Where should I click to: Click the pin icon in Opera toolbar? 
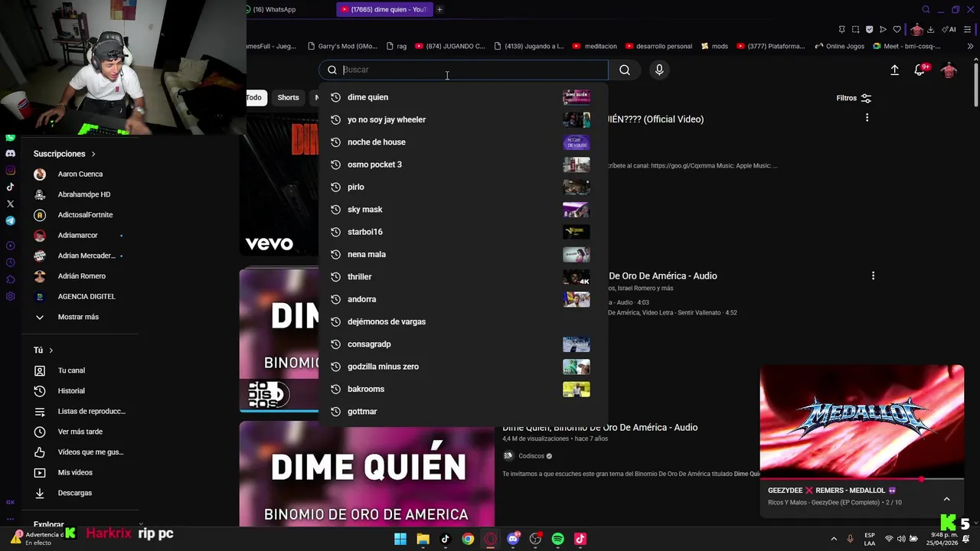(841, 29)
